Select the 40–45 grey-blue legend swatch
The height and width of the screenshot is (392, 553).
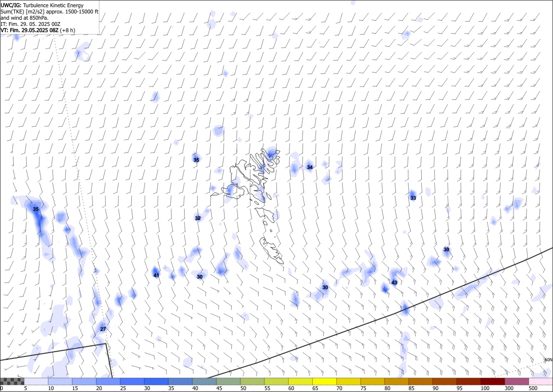(204, 381)
